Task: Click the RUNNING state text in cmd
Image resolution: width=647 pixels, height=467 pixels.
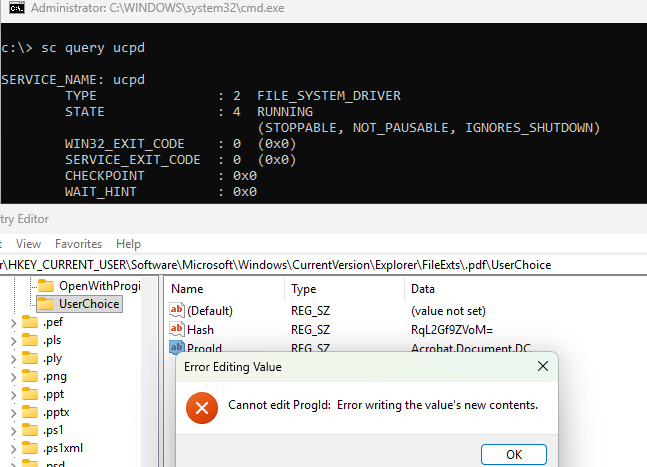Action: [285, 112]
